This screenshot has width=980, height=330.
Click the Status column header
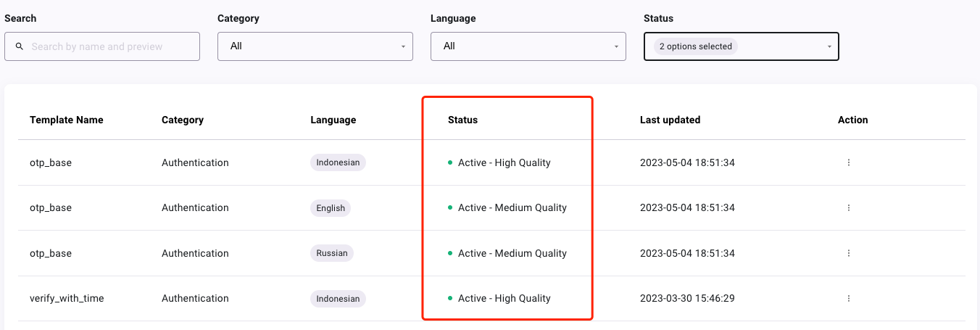tap(462, 120)
